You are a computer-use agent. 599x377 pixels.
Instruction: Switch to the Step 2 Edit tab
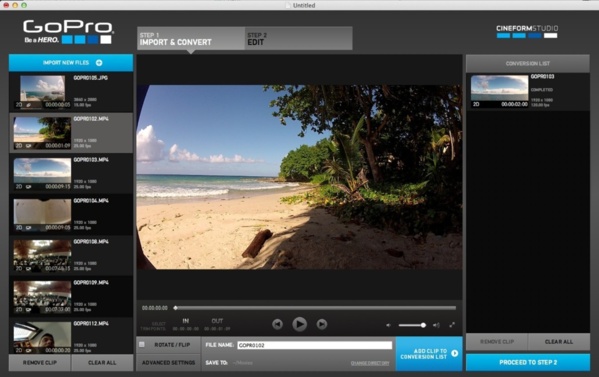point(298,38)
